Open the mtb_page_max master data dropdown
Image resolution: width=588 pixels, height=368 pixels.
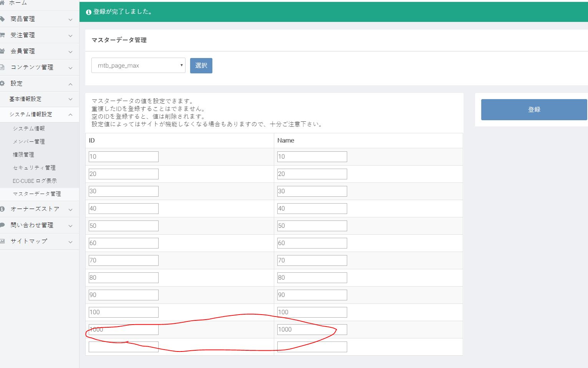coord(138,65)
